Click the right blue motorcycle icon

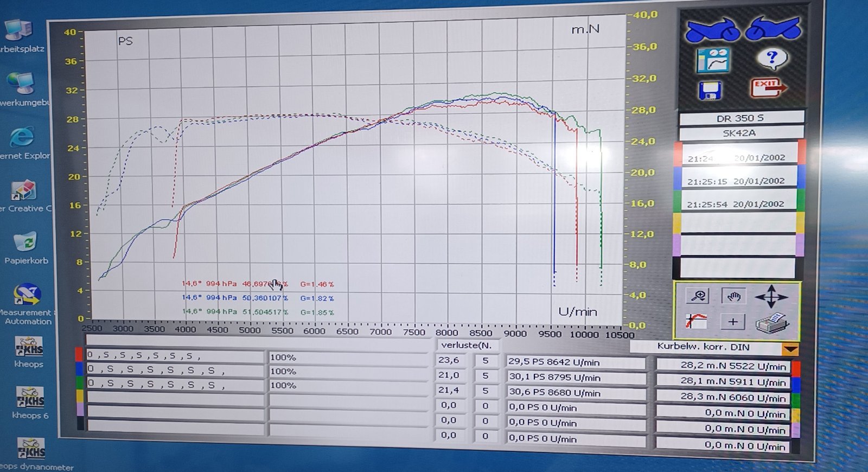773,28
